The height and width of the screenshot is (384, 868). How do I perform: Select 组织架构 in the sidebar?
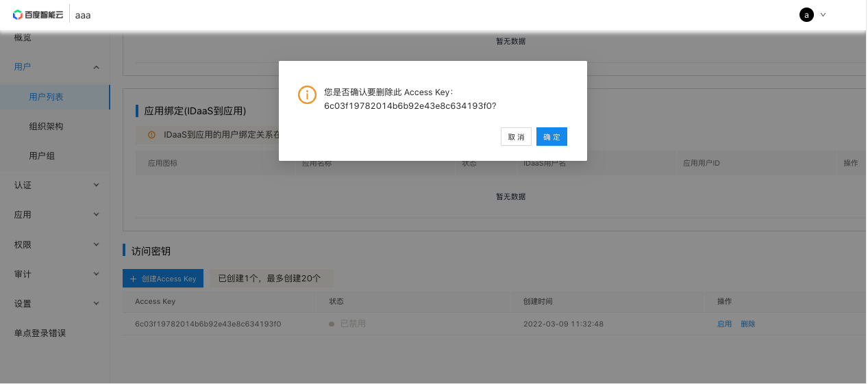(46, 127)
